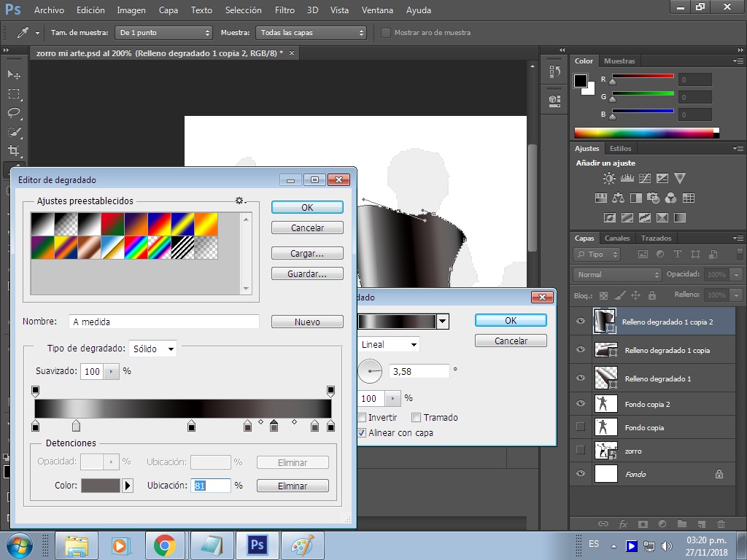The width and height of the screenshot is (747, 560).
Task: Add a Hue/Saturation adjustment
Action: click(601, 198)
